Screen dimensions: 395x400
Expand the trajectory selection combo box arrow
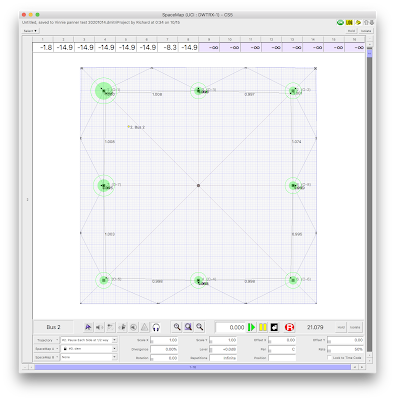(114, 340)
